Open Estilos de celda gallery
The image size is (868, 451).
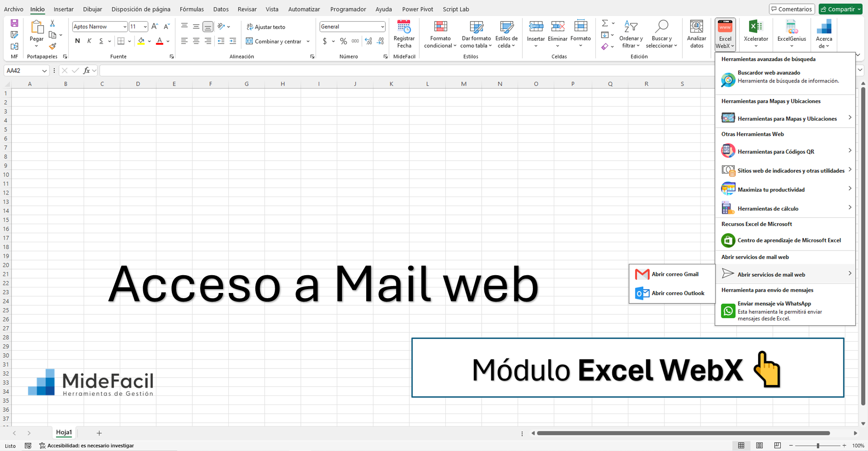(506, 34)
